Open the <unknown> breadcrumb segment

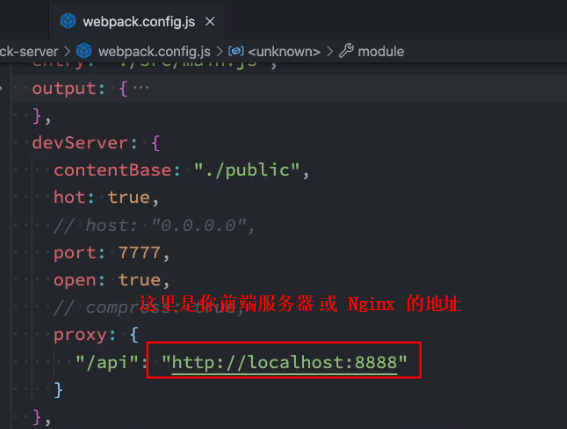[x=284, y=52]
